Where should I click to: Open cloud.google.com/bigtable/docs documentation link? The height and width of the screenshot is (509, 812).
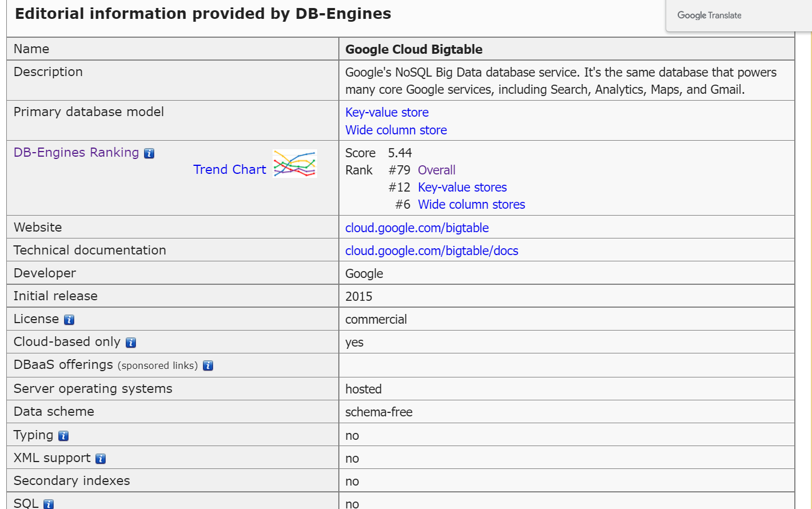(x=432, y=250)
